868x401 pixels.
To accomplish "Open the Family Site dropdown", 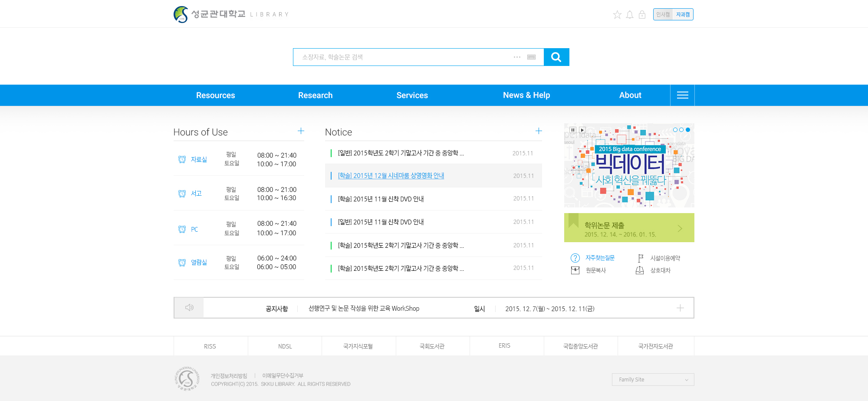I will point(653,379).
